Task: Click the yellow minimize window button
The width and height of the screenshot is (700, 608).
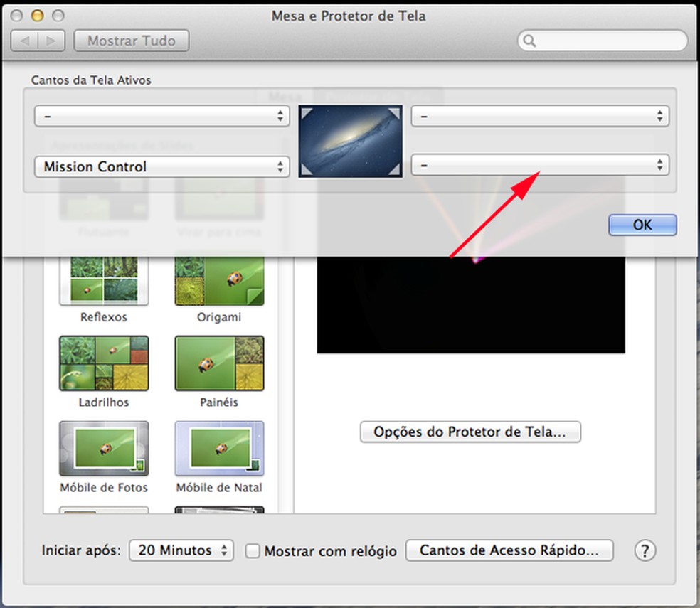Action: pyautogui.click(x=38, y=16)
